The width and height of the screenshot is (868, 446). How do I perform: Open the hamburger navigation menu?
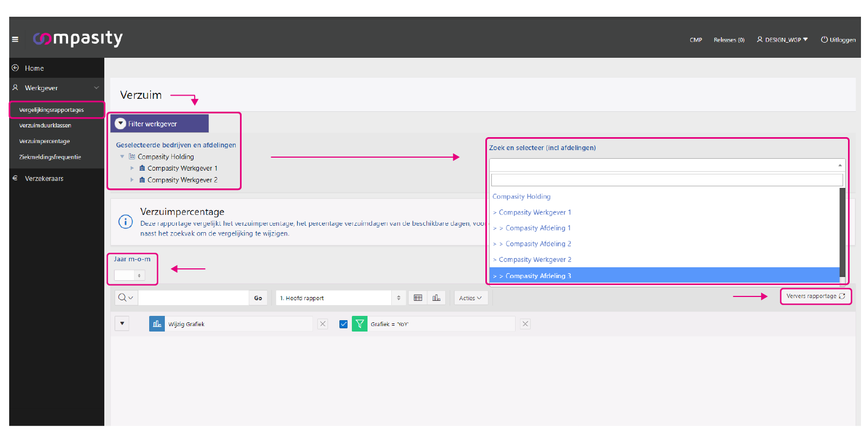tap(15, 39)
